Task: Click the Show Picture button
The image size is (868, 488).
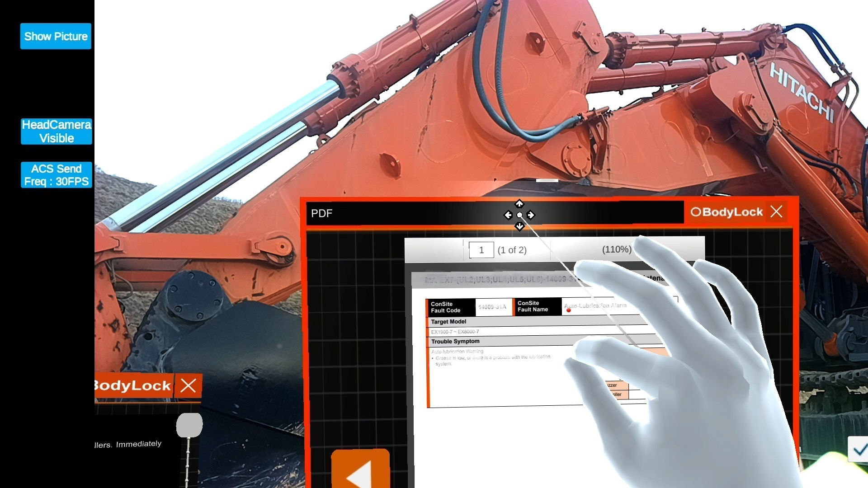Action: point(56,36)
